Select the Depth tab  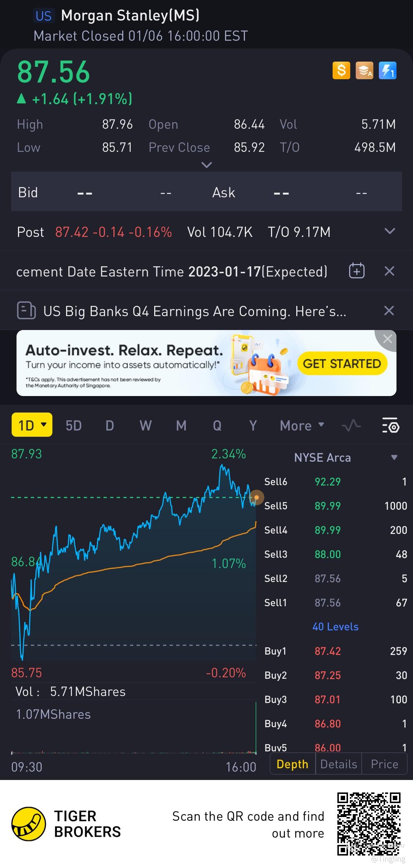coord(293,764)
